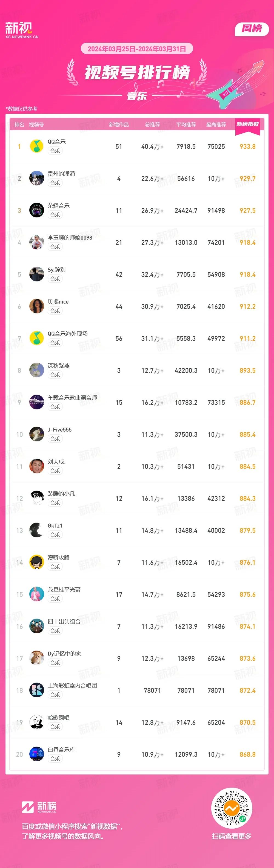
Task: Click the date range 2024年03月25日-03月31日 pill
Action: [137, 48]
